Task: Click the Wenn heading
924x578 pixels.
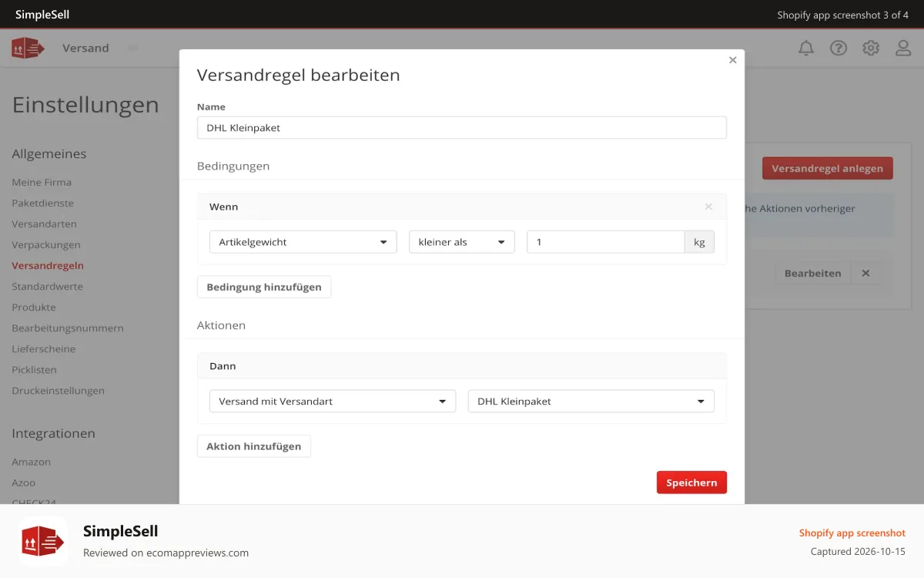Action: [x=224, y=207]
